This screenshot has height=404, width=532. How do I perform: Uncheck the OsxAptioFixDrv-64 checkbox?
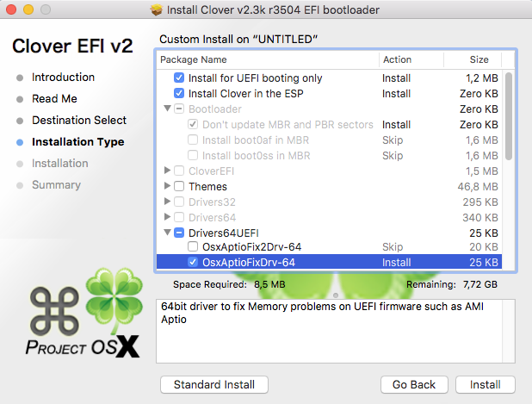click(193, 263)
